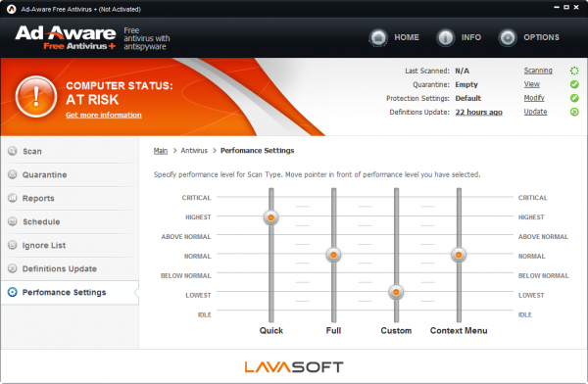Click the INFO circle icon
The image size is (588, 384).
tap(445, 38)
